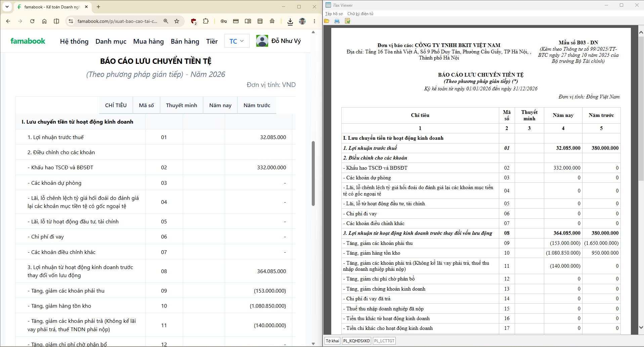Open the red shield extension with badge 2

(194, 21)
